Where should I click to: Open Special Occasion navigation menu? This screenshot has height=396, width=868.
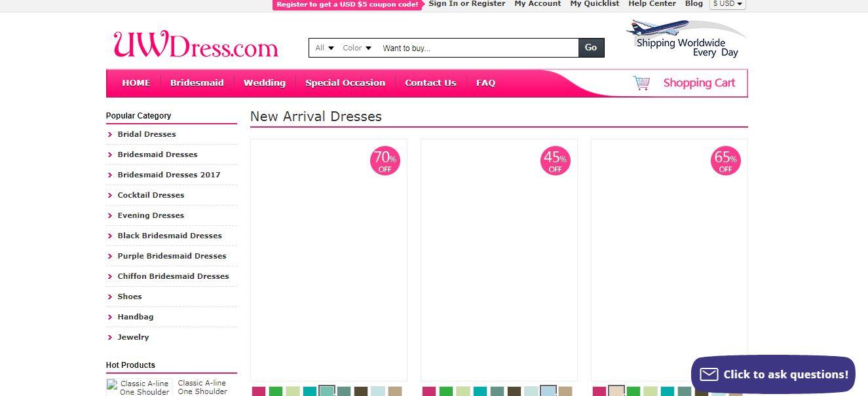click(345, 83)
